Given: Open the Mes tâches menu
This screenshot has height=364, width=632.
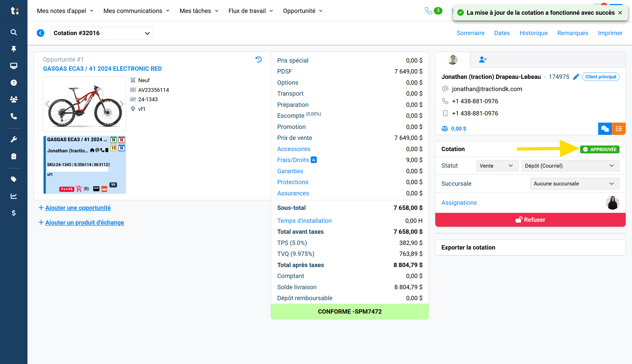Looking at the screenshot, I should pos(199,11).
